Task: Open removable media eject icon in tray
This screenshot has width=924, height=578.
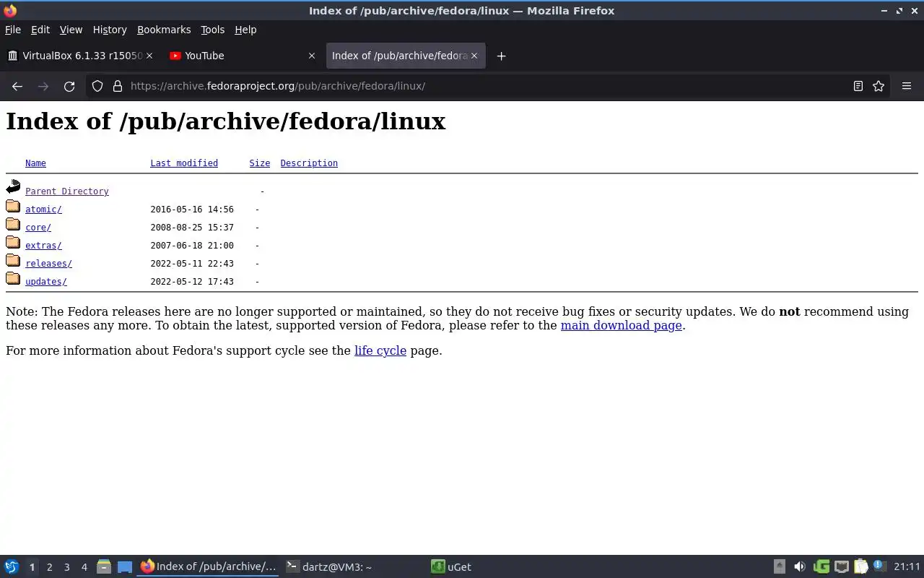Action: [x=779, y=566]
